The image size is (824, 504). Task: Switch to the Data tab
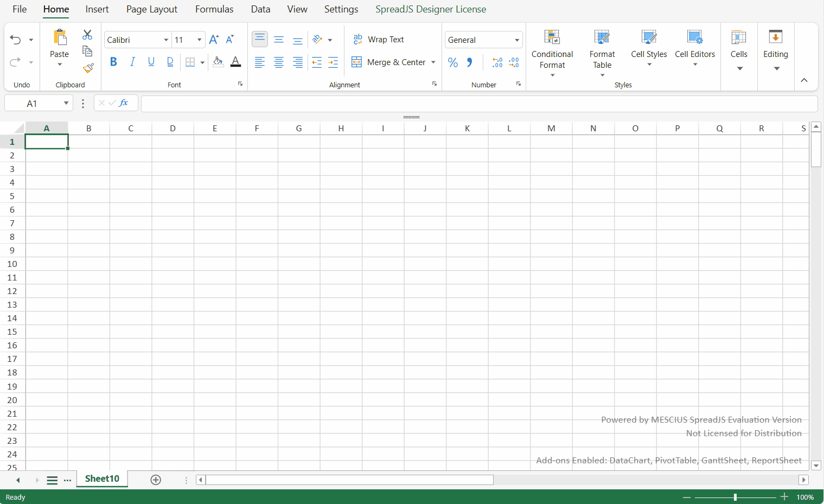[x=260, y=9]
